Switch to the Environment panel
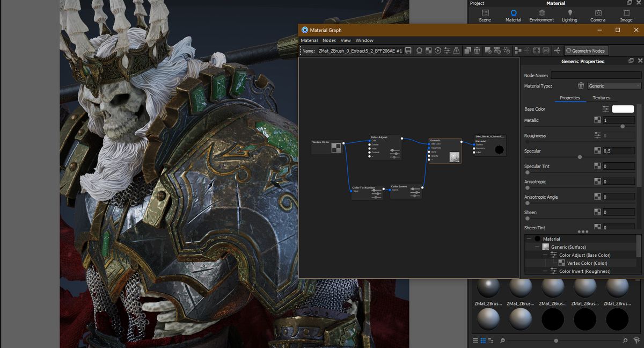 pos(541,16)
